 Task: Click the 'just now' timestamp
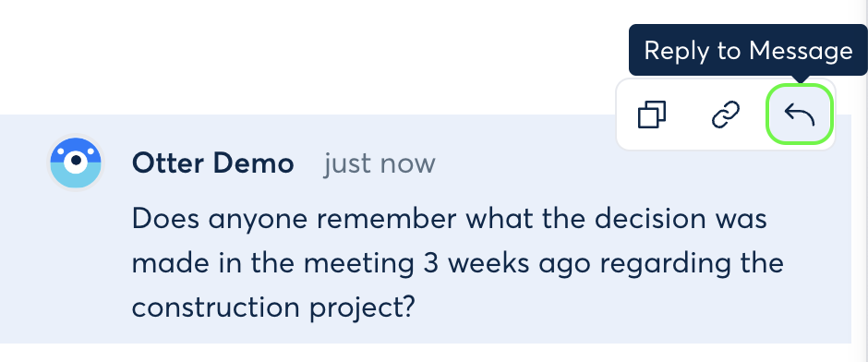(380, 163)
